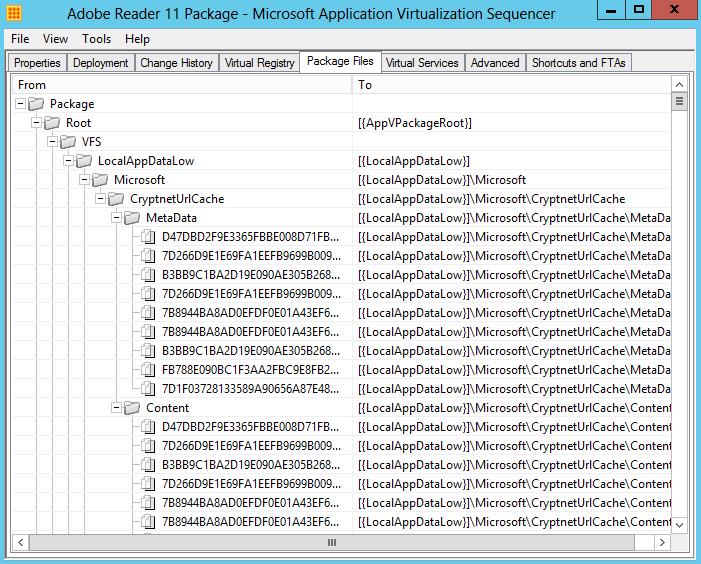Screen dimensions: 701x564
Task: Click file icon of B3BB9C1BA2D19E under Content
Action: click(x=148, y=465)
